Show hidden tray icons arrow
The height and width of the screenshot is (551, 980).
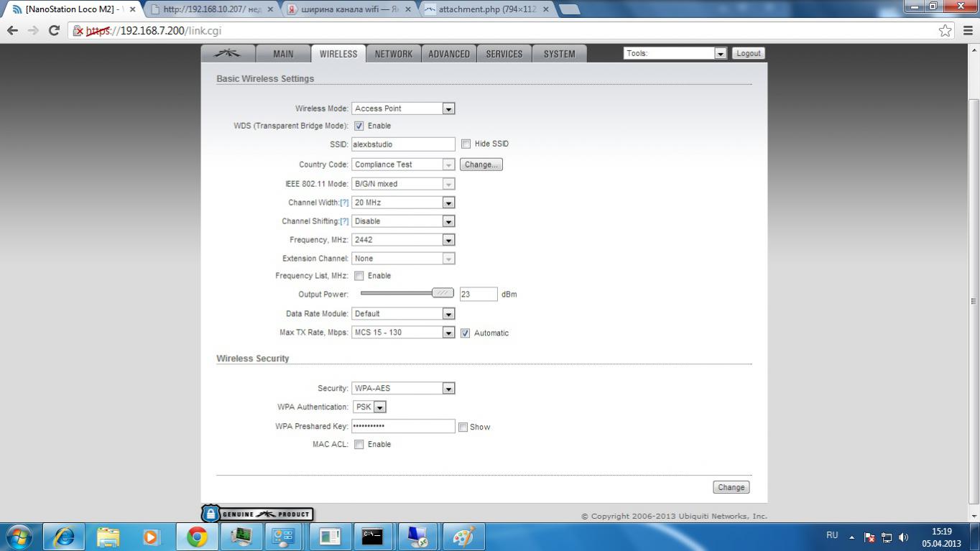852,537
